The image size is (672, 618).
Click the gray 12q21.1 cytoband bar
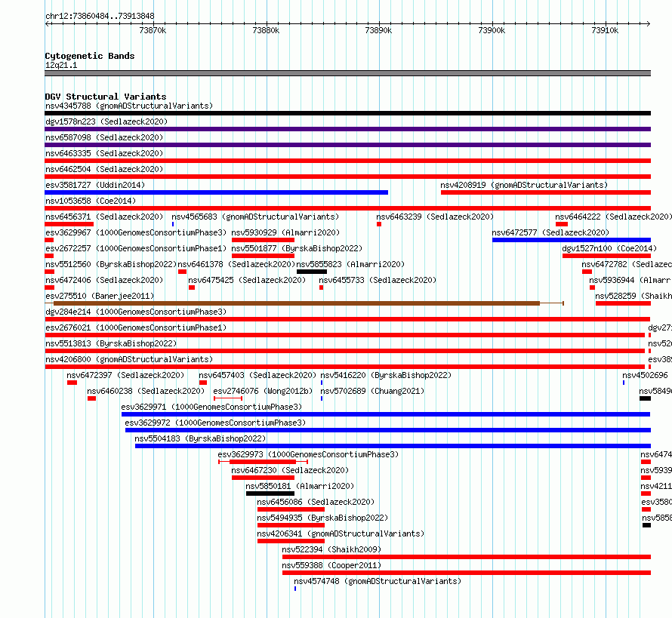(347, 73)
